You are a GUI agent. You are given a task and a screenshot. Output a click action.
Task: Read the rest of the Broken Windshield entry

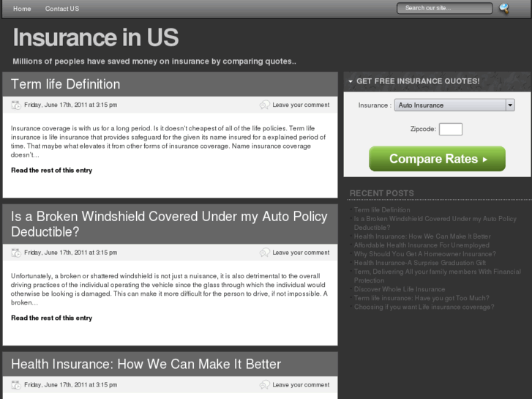[x=52, y=318]
